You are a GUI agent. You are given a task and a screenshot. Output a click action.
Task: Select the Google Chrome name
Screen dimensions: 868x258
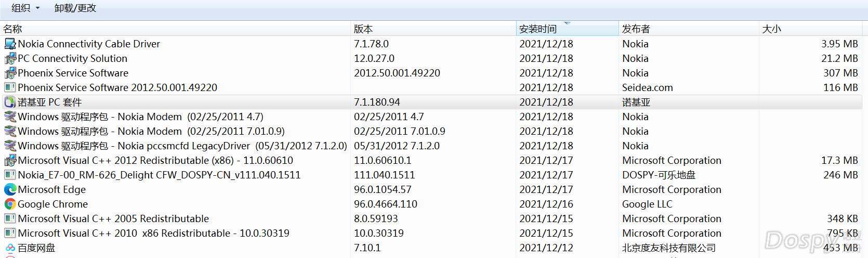pyautogui.click(x=52, y=204)
